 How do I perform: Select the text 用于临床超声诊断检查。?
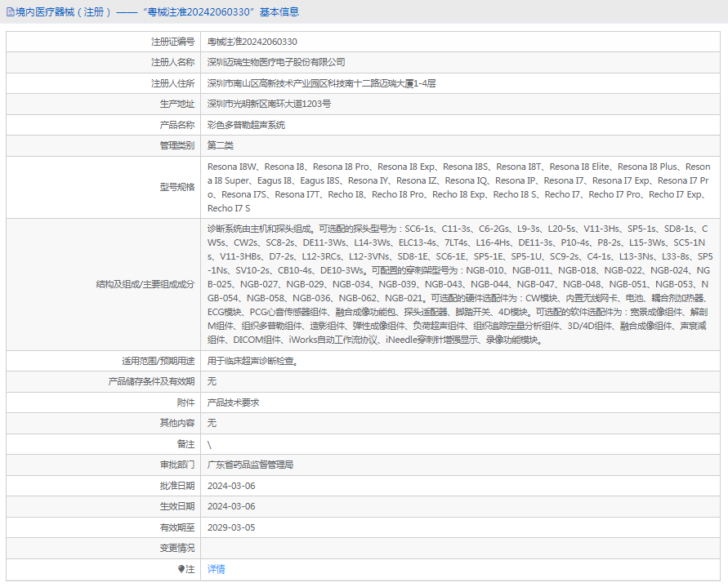(252, 361)
